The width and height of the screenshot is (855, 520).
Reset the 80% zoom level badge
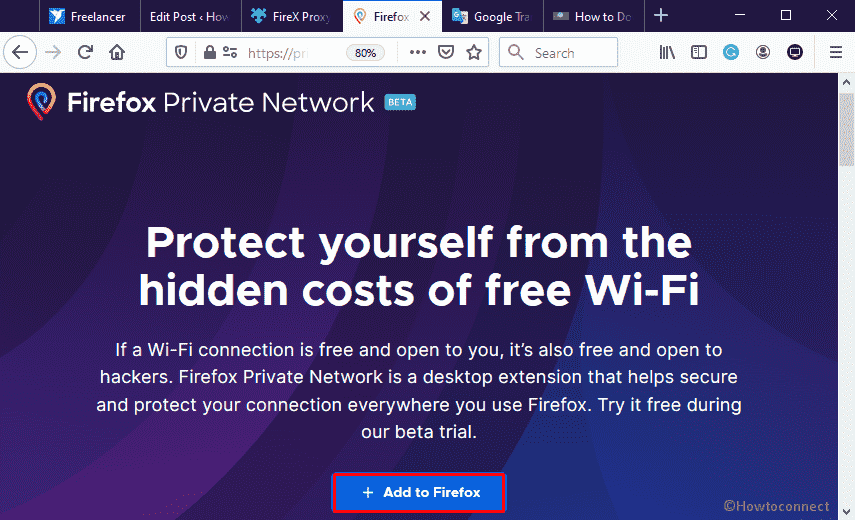(365, 53)
